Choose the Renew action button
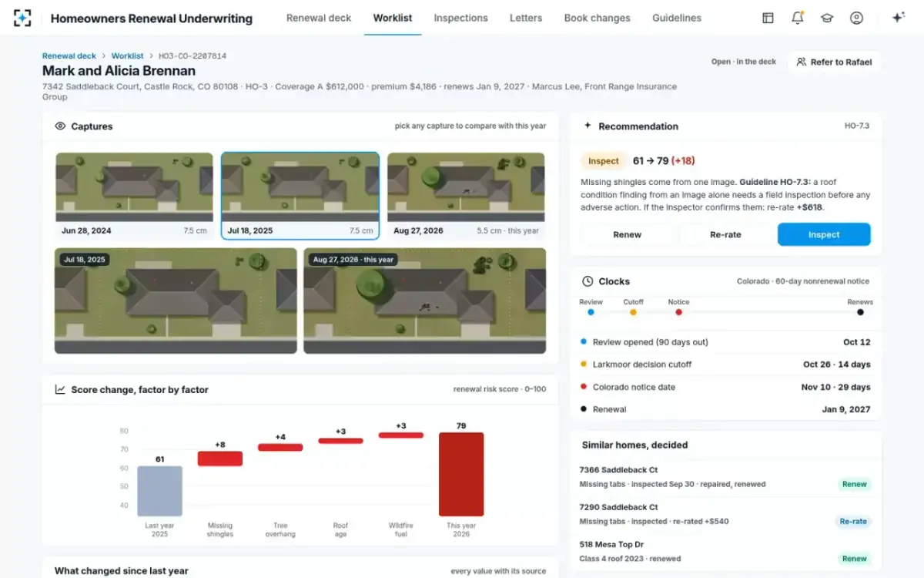This screenshot has width=924, height=578. tap(627, 234)
